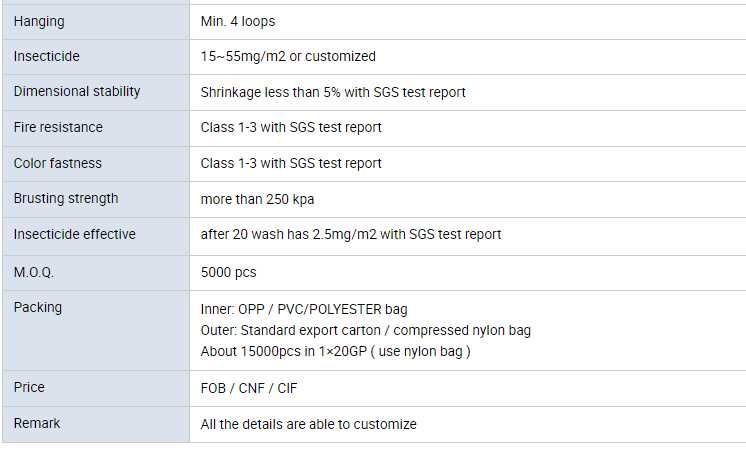Screen dimensions: 746x452
Task: Select the '5000 pcs' value
Action: click(x=228, y=271)
